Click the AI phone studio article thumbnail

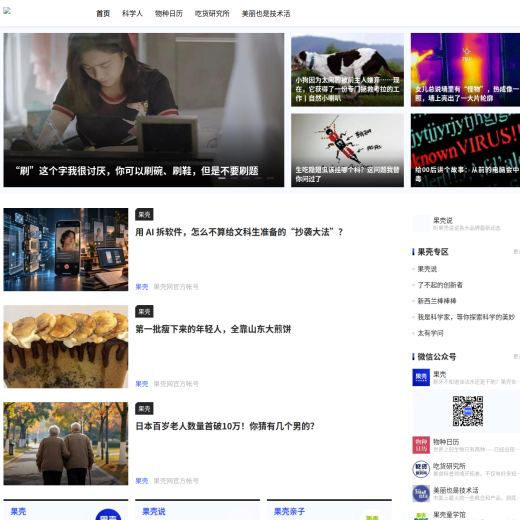[x=66, y=250]
